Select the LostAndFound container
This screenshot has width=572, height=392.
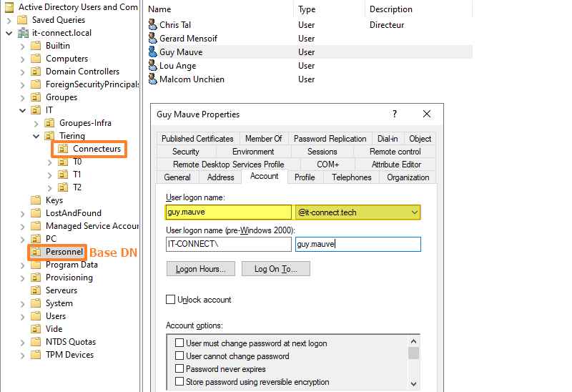click(74, 212)
